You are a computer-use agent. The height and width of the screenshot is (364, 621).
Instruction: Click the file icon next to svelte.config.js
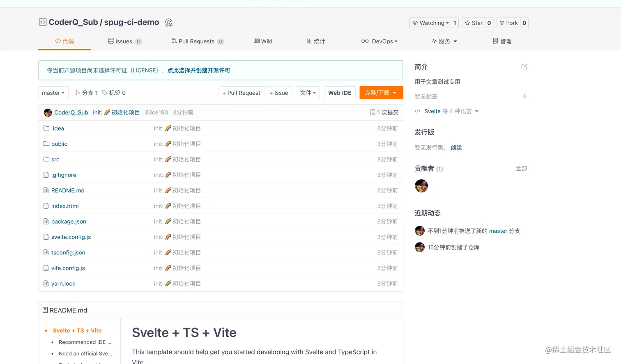[46, 237]
